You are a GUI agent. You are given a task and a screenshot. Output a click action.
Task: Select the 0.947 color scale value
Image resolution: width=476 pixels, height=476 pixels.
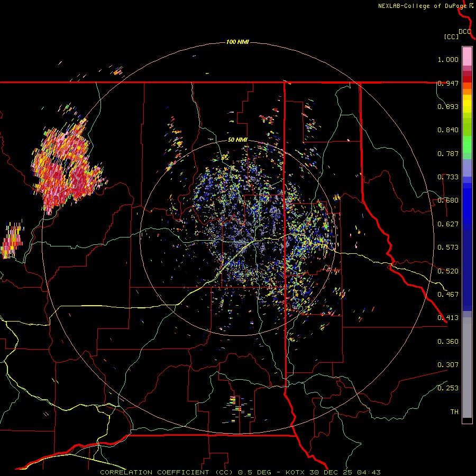448,83
